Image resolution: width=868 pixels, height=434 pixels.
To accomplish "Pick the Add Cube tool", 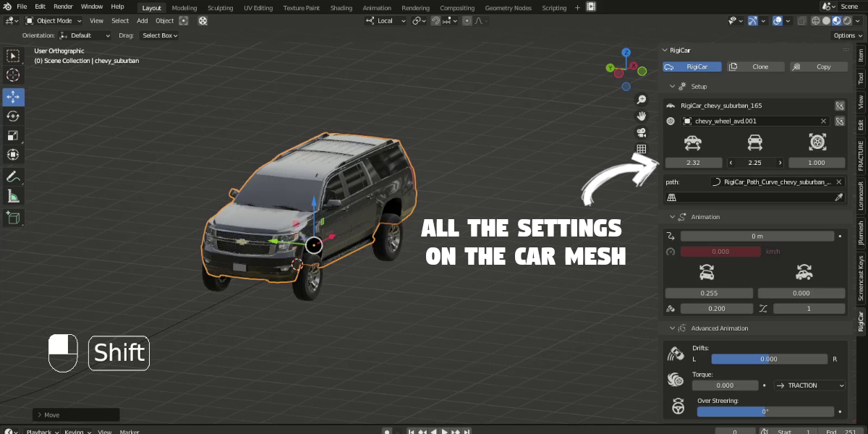I will pos(12,218).
